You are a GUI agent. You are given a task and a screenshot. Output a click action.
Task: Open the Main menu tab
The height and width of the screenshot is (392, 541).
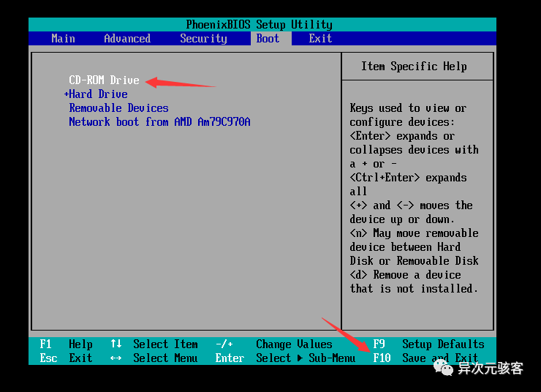[63, 38]
